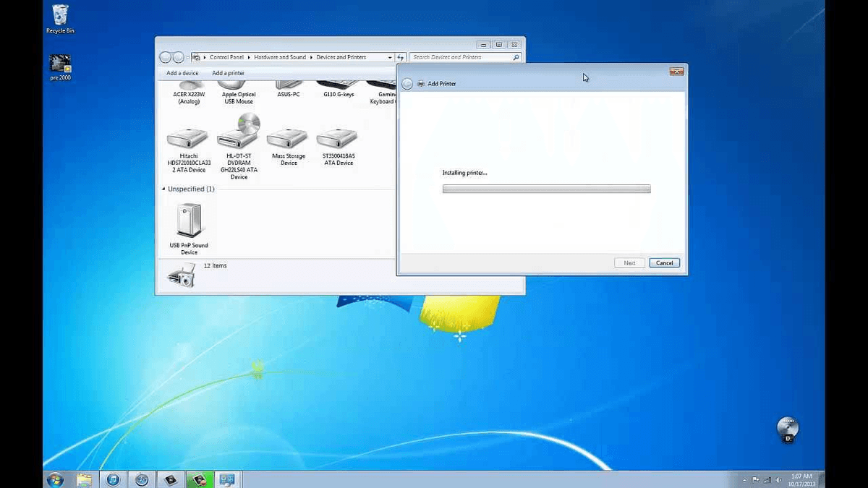Click the ASUS-PC device label
Viewport: 868px width, 488px height.
pos(288,94)
